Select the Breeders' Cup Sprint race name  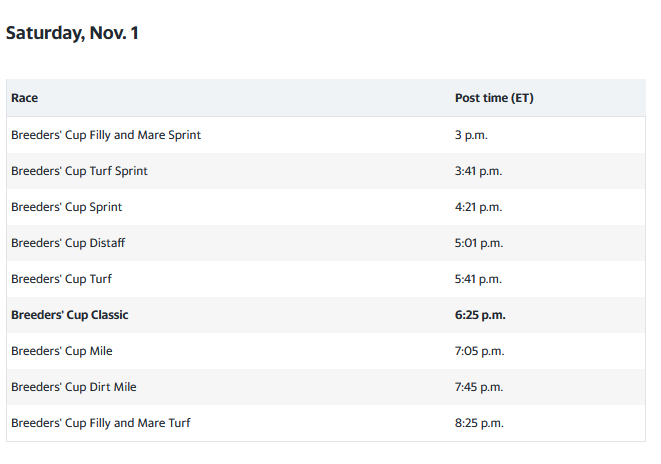pos(67,207)
